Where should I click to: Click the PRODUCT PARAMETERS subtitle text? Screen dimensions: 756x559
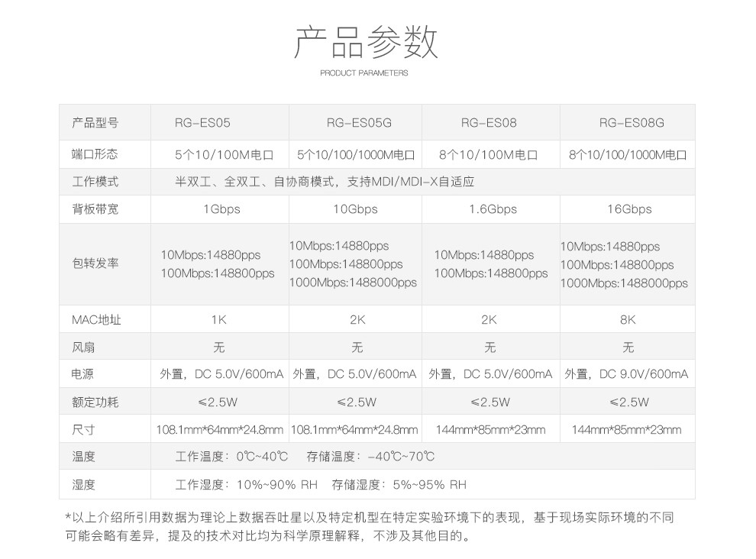(x=364, y=73)
